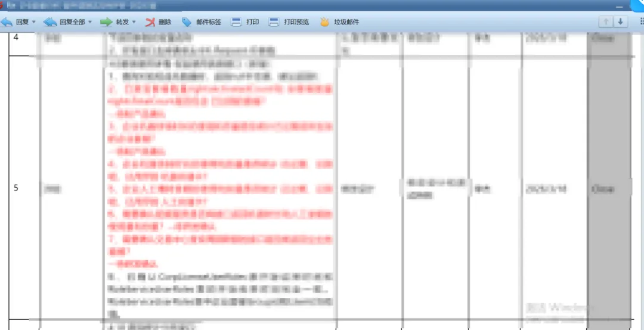Image resolution: width=644 pixels, height=330 pixels.
Task: Expand the 回复全部 dropdown arrow
Action: [x=90, y=22]
